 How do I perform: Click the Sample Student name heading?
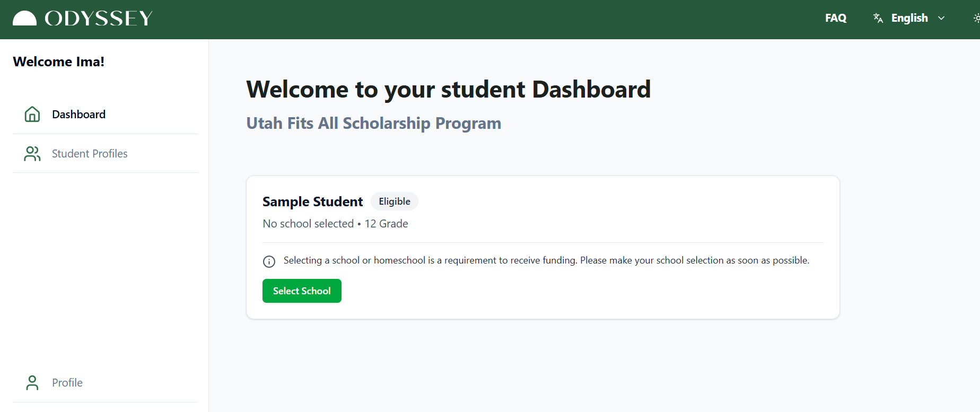312,201
